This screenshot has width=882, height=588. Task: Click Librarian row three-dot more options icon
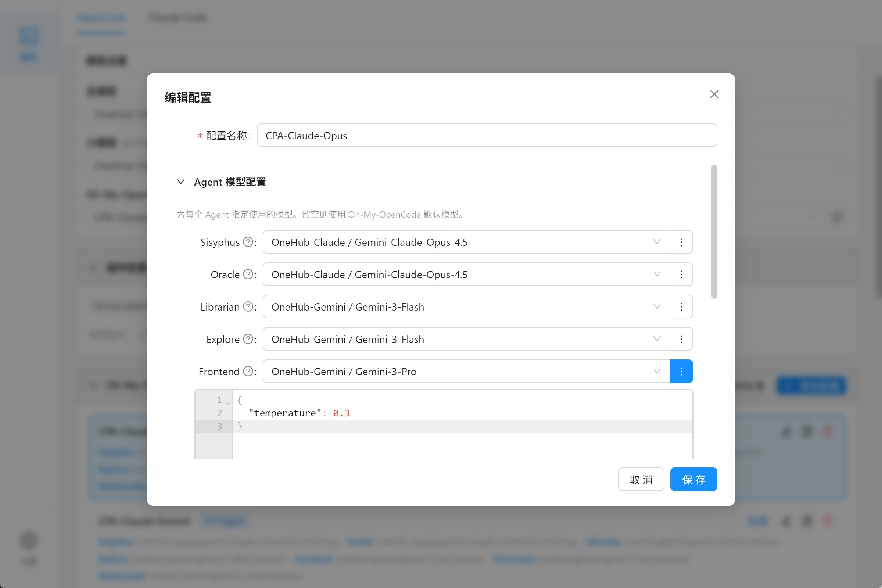click(681, 307)
